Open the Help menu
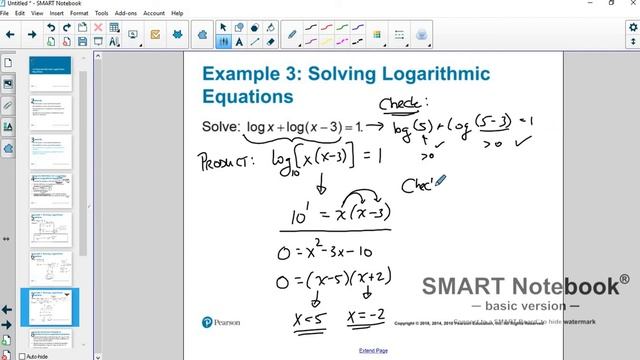 click(x=177, y=13)
